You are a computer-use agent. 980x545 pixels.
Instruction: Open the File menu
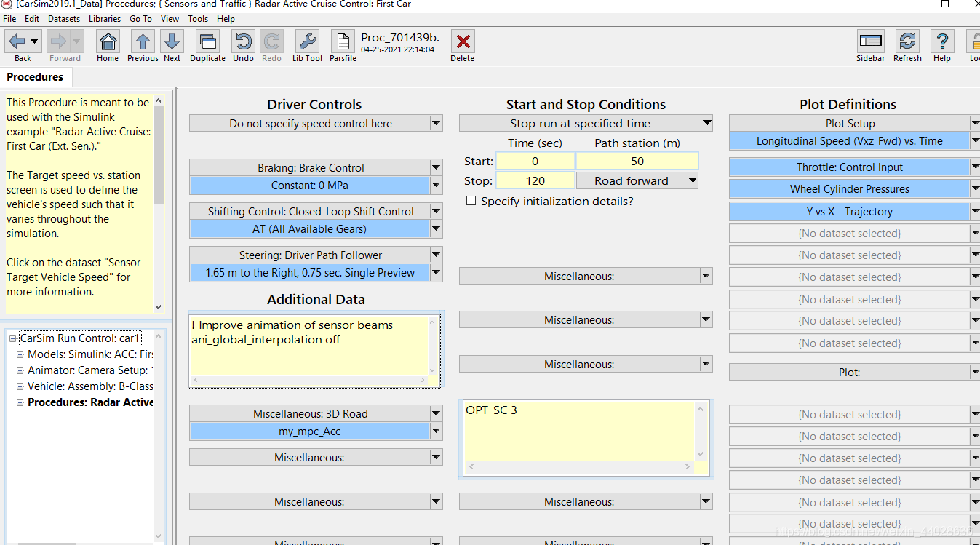9,19
